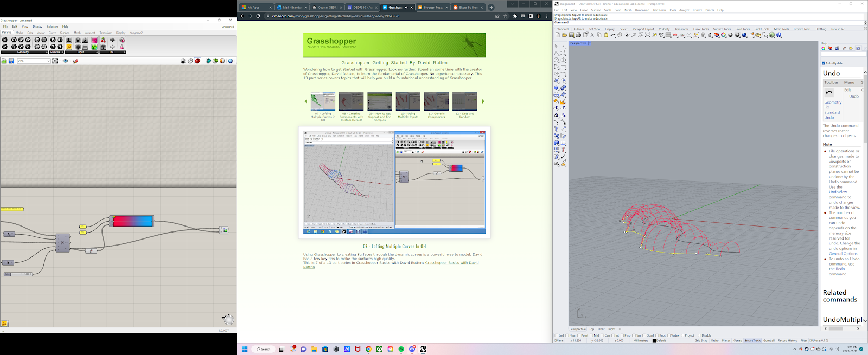Open the 72% zoom dropdown in Grasshopper
Image resolution: width=868 pixels, height=355 pixels.
click(48, 61)
